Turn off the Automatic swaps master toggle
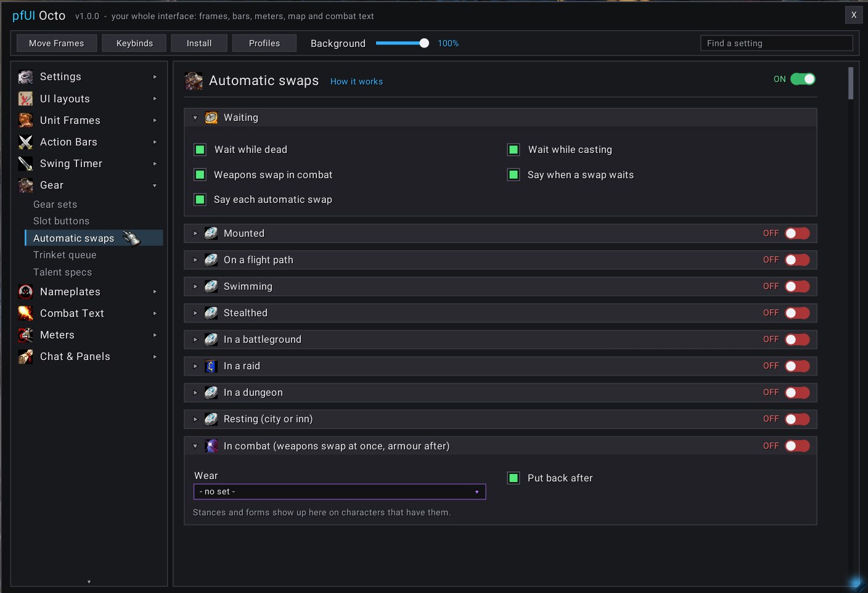Viewport: 868px width, 593px height. tap(803, 79)
